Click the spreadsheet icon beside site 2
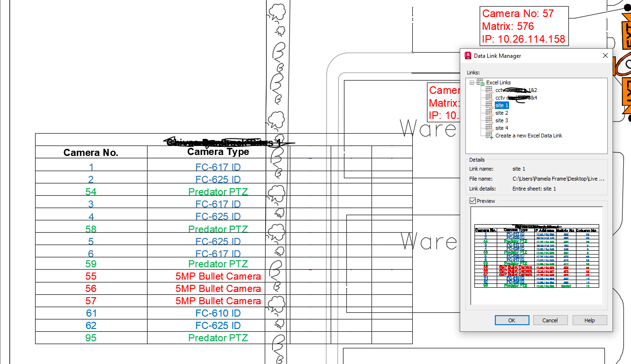Viewport: 631px width, 364px height. click(489, 112)
